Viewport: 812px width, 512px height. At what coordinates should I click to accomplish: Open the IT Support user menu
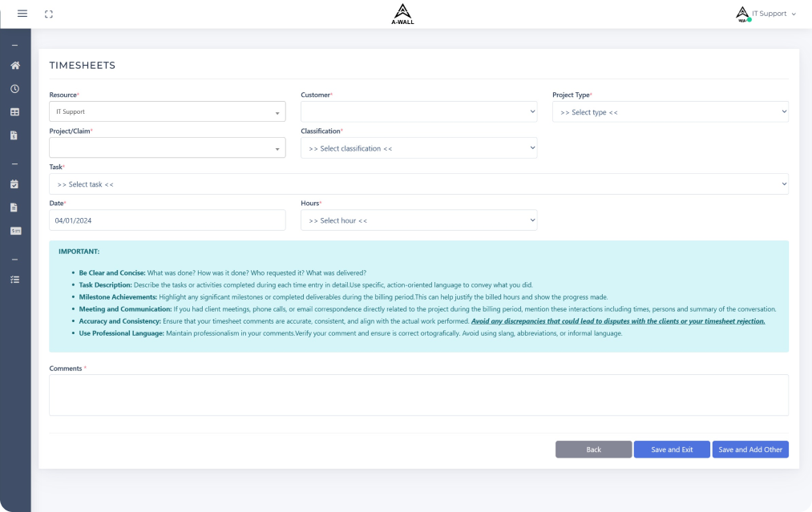[x=766, y=14]
